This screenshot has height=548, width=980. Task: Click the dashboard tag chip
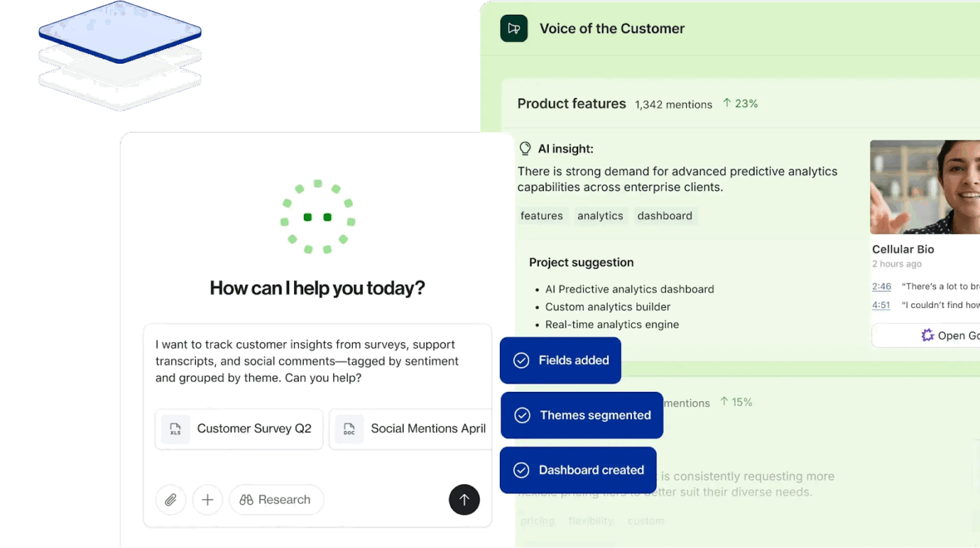664,216
